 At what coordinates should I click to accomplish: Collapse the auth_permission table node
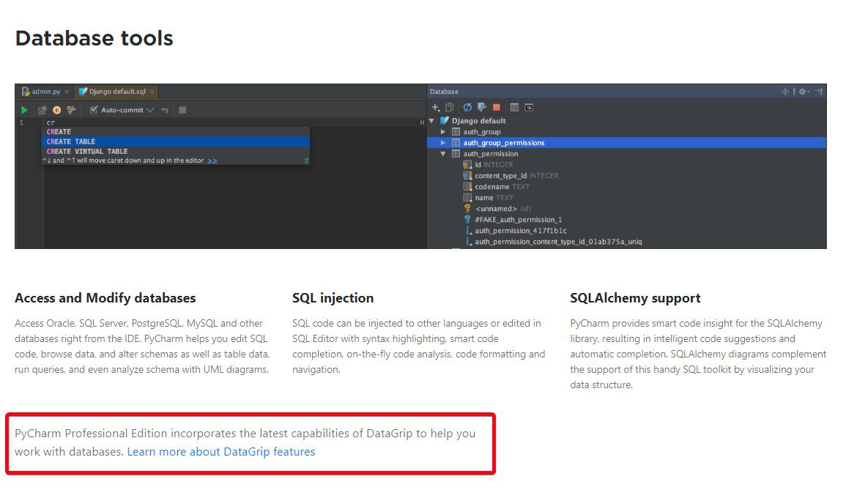click(443, 154)
